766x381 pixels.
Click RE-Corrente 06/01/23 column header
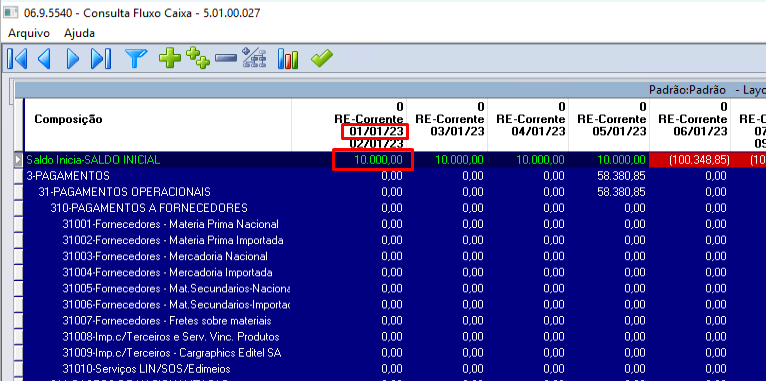point(690,125)
